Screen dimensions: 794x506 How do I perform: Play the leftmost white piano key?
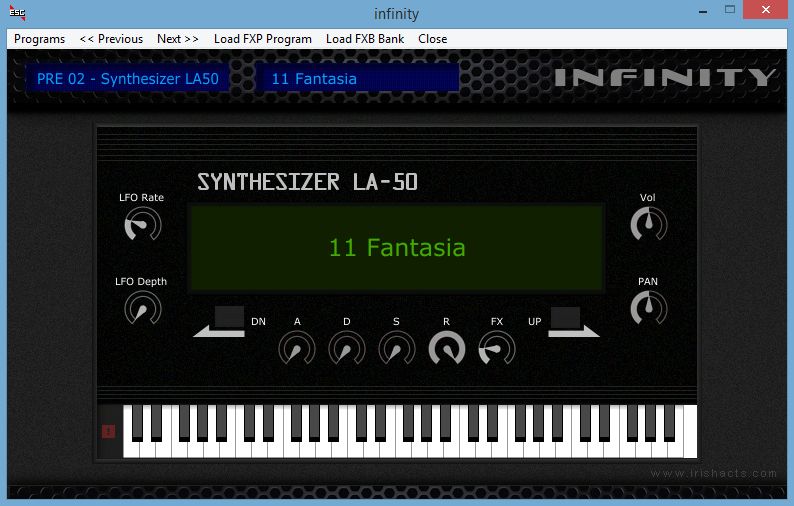click(131, 448)
